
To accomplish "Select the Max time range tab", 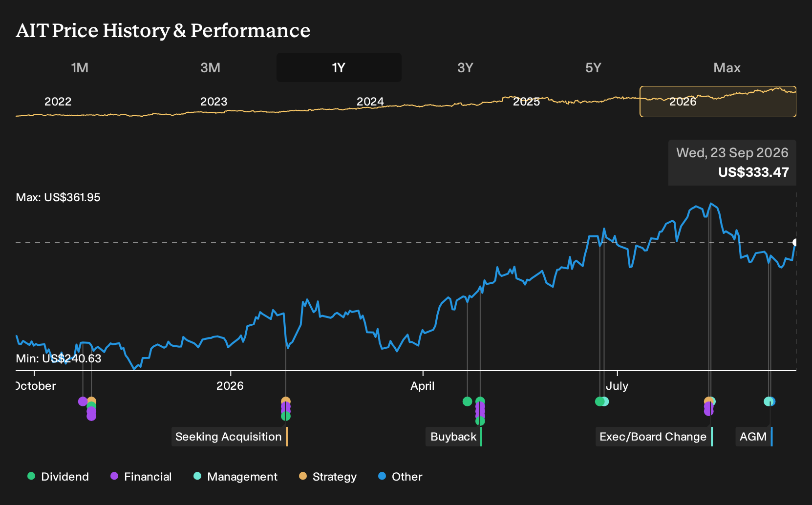I will [727, 67].
